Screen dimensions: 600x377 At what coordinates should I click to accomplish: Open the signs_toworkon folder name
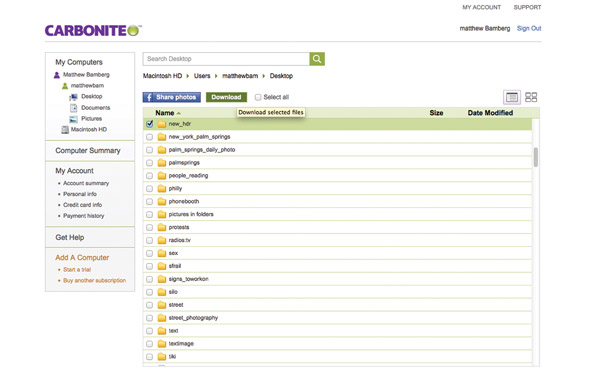click(188, 279)
